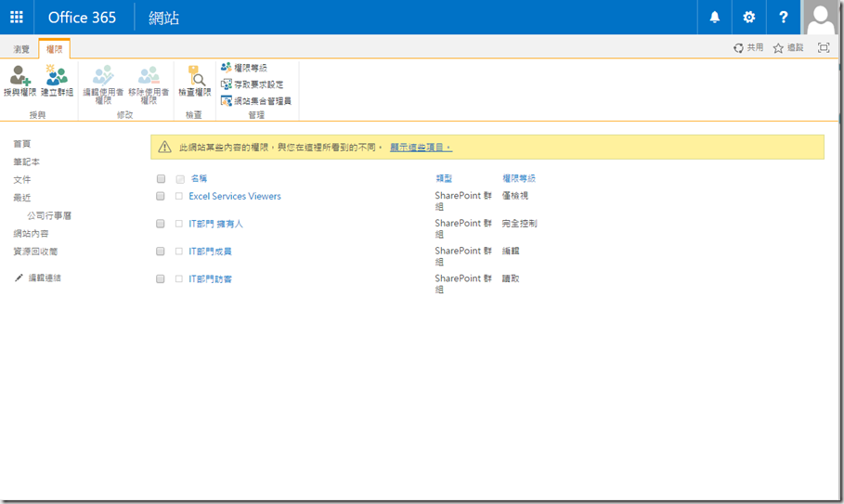844x504 pixels.
Task: Select the 權限 (Permissions) ribbon tab
Action: [54, 48]
